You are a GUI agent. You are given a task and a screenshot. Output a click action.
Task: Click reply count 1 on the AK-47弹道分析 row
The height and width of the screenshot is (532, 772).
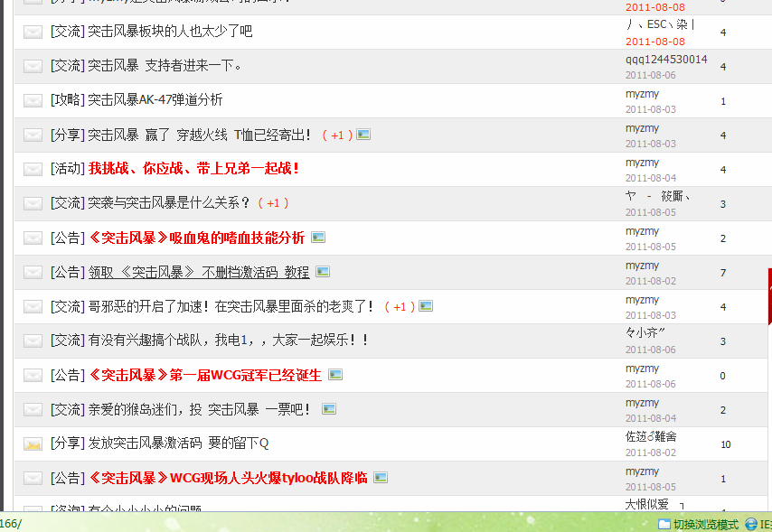click(x=723, y=101)
